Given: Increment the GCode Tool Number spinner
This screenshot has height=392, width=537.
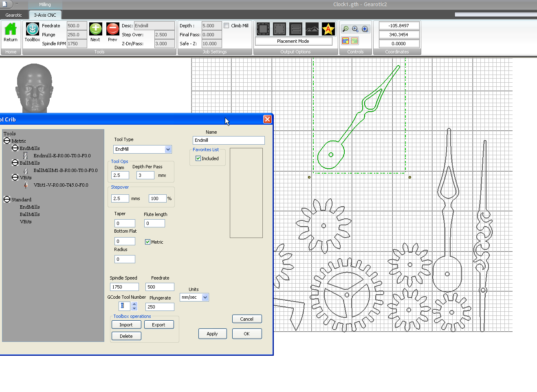Looking at the screenshot, I should (134, 304).
